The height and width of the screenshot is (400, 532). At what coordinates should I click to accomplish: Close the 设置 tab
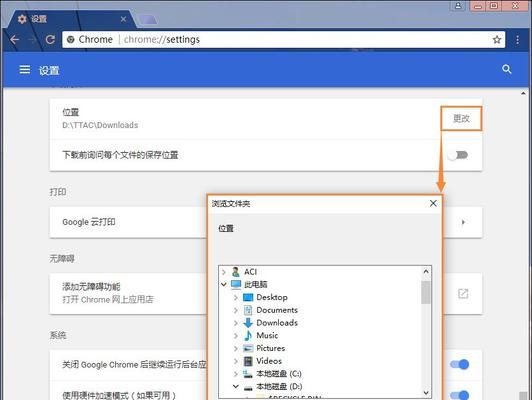tap(124, 19)
